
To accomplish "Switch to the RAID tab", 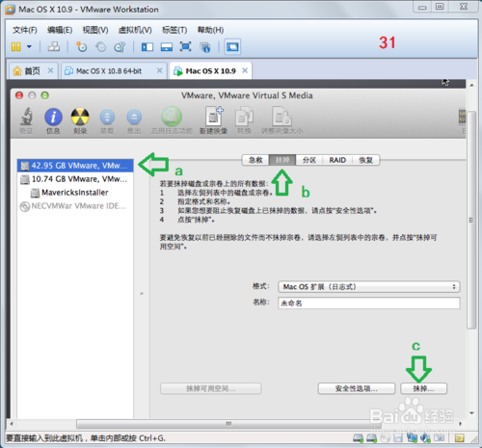I will point(337,160).
